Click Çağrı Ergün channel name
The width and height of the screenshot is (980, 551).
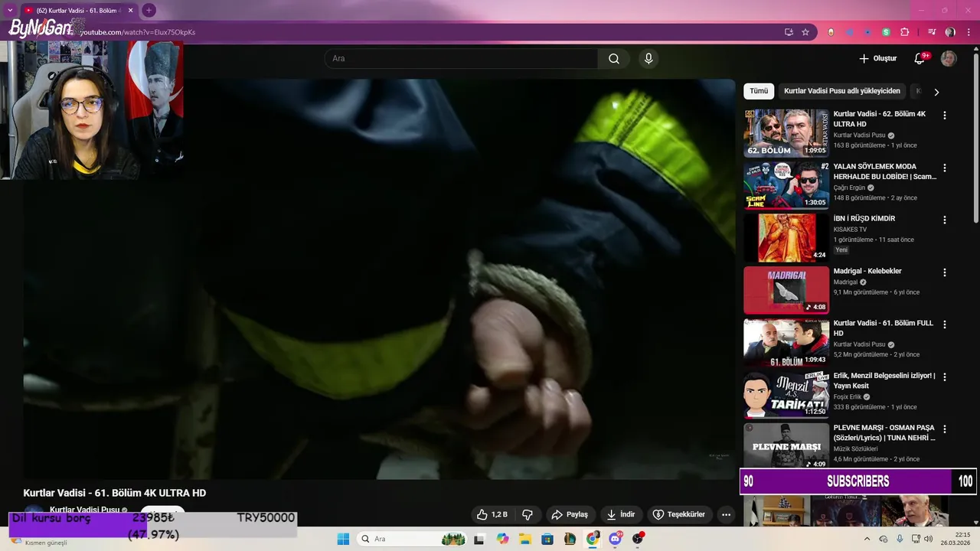[850, 187]
